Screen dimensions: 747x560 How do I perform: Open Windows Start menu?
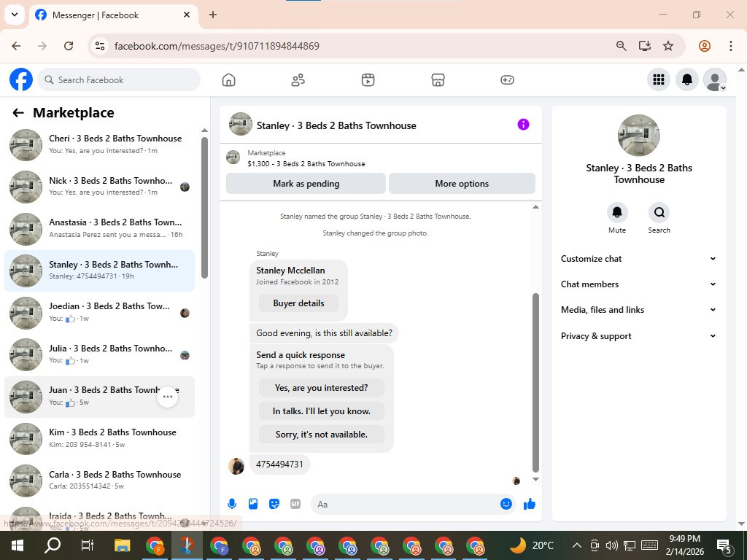pyautogui.click(x=18, y=545)
